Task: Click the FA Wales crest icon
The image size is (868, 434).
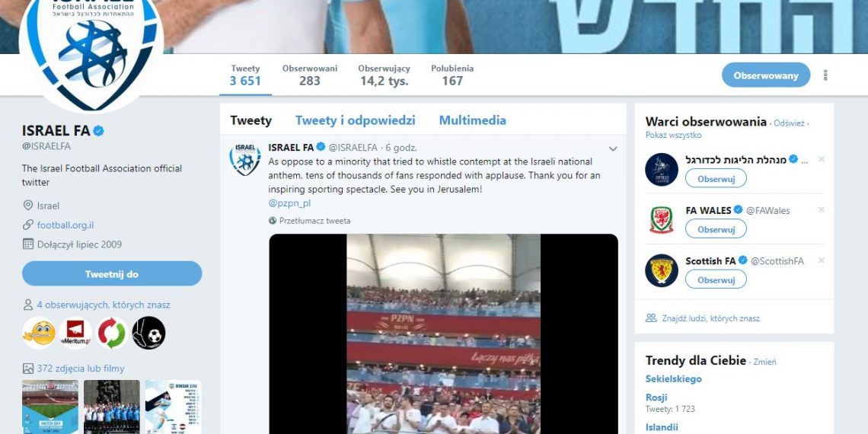Action: (662, 220)
